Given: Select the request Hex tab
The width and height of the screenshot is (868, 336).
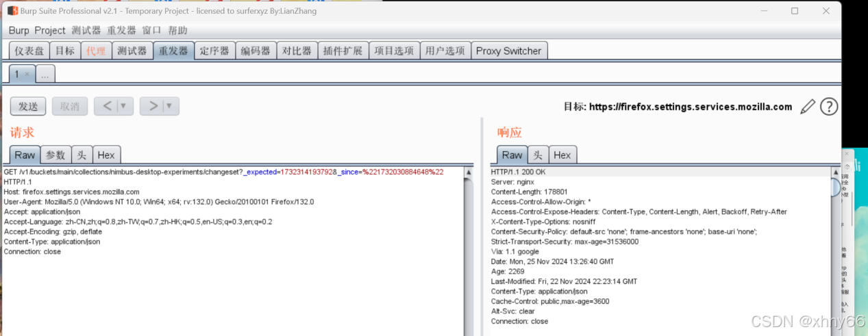Looking at the screenshot, I should point(106,155).
